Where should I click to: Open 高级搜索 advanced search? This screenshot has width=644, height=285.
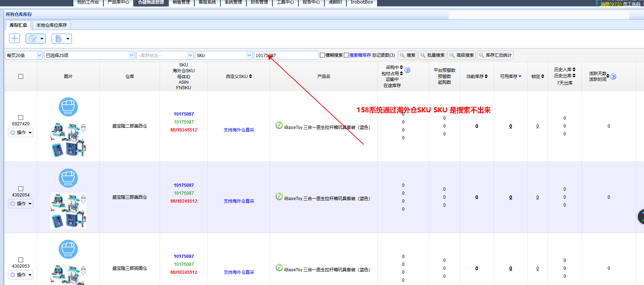pyautogui.click(x=462, y=55)
